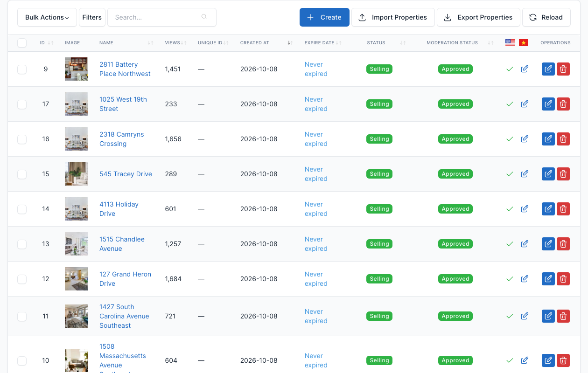The width and height of the screenshot is (588, 373).
Task: Delete property 4113 Holiday Drive
Action: [x=563, y=209]
